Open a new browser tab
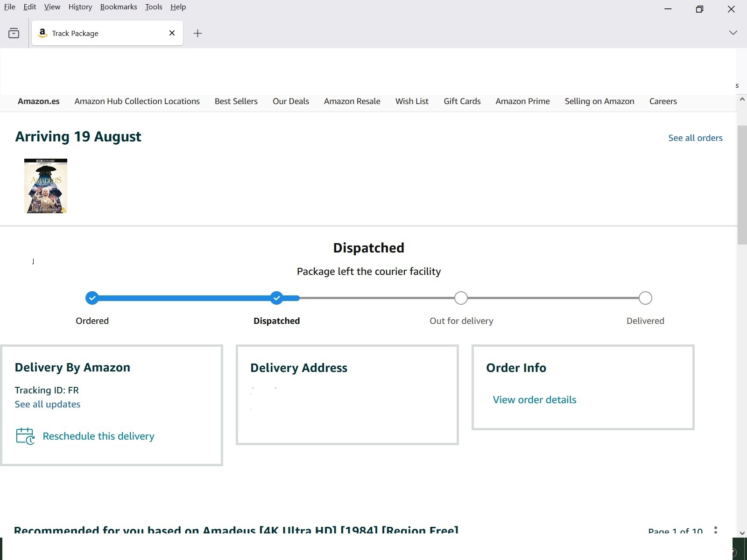Image resolution: width=747 pixels, height=560 pixels. (x=197, y=33)
